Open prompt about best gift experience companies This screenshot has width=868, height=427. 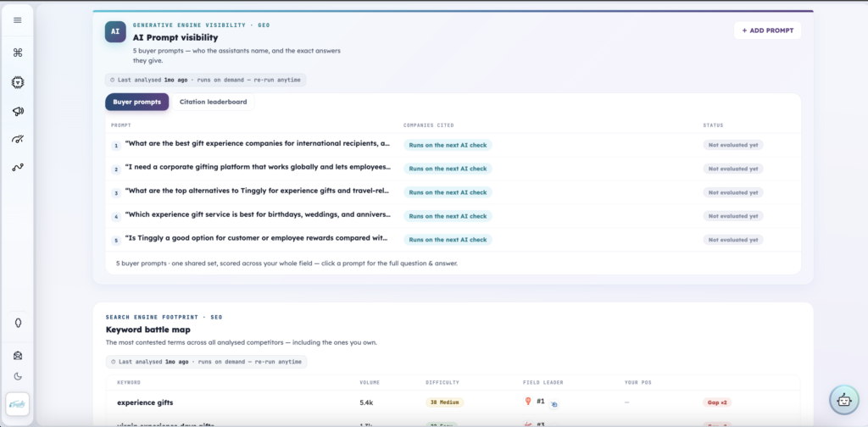(x=258, y=144)
